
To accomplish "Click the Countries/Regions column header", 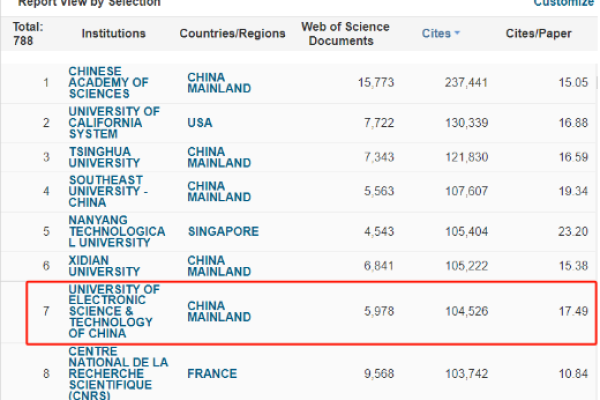I will coord(233,33).
